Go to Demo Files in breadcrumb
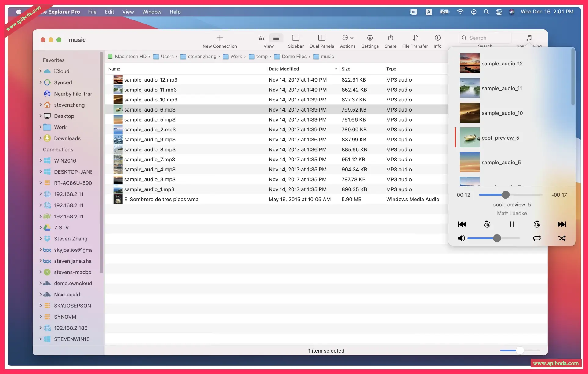Screen dimensions: 588x374 [x=294, y=57]
